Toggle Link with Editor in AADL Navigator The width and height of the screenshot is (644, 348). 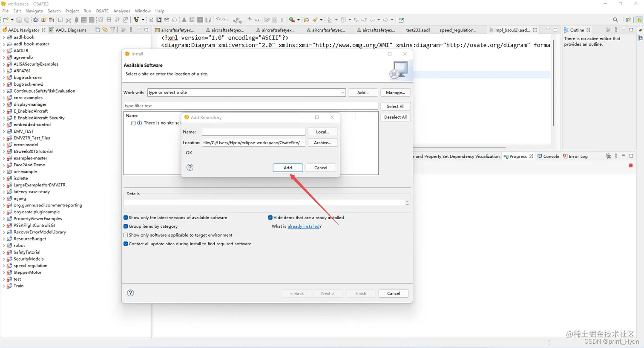coord(105,30)
